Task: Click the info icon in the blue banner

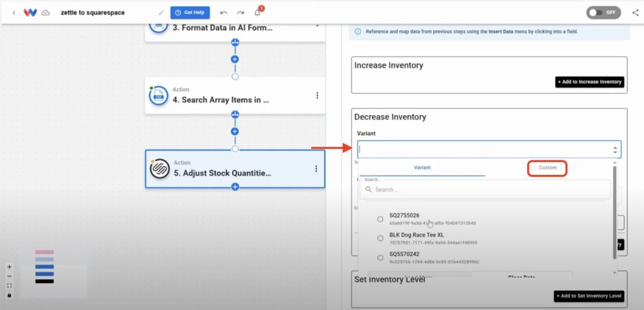Action: pos(358,31)
